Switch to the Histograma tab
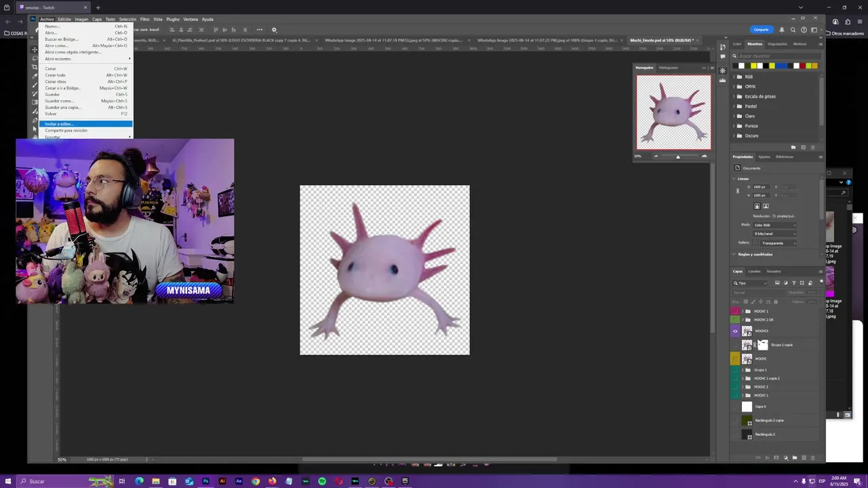 [669, 68]
